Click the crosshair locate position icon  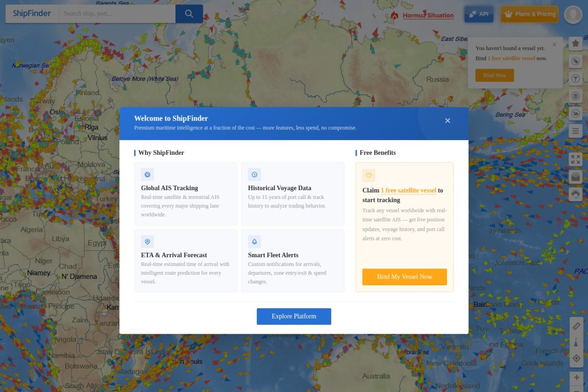(576, 358)
